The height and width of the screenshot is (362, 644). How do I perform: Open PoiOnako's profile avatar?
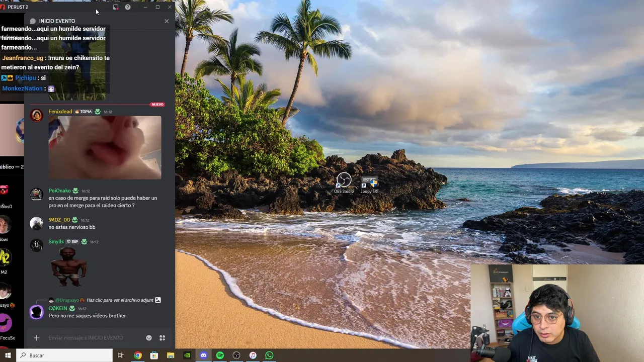[36, 194]
